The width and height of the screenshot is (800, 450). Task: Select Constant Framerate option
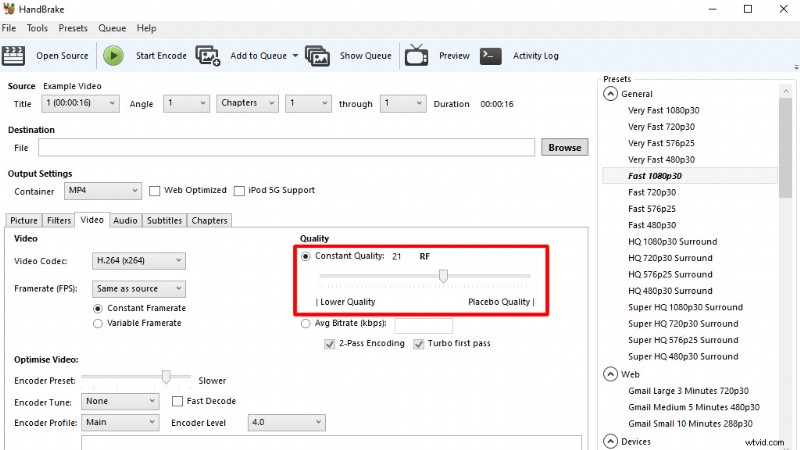click(98, 308)
